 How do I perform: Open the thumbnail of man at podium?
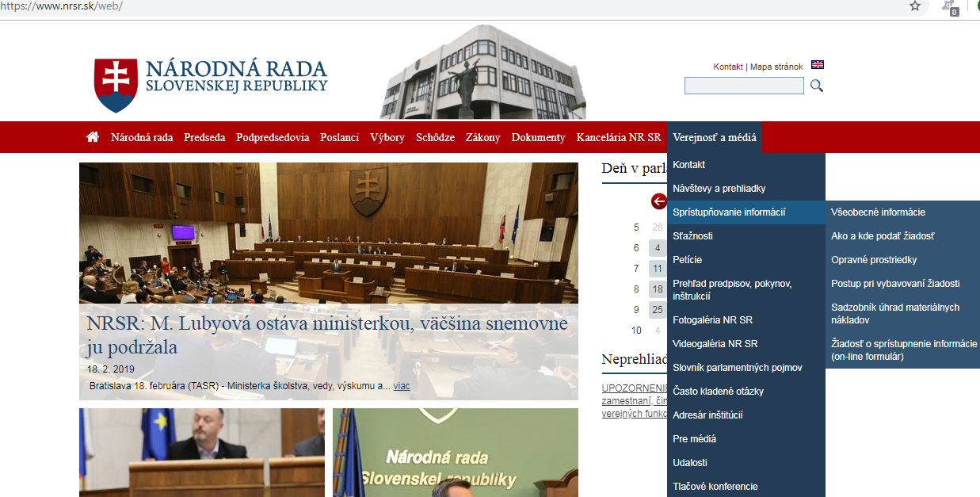pos(202,453)
